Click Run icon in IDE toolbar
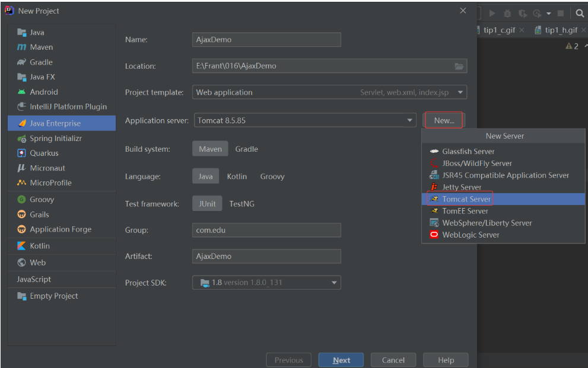The image size is (588, 368). click(492, 14)
